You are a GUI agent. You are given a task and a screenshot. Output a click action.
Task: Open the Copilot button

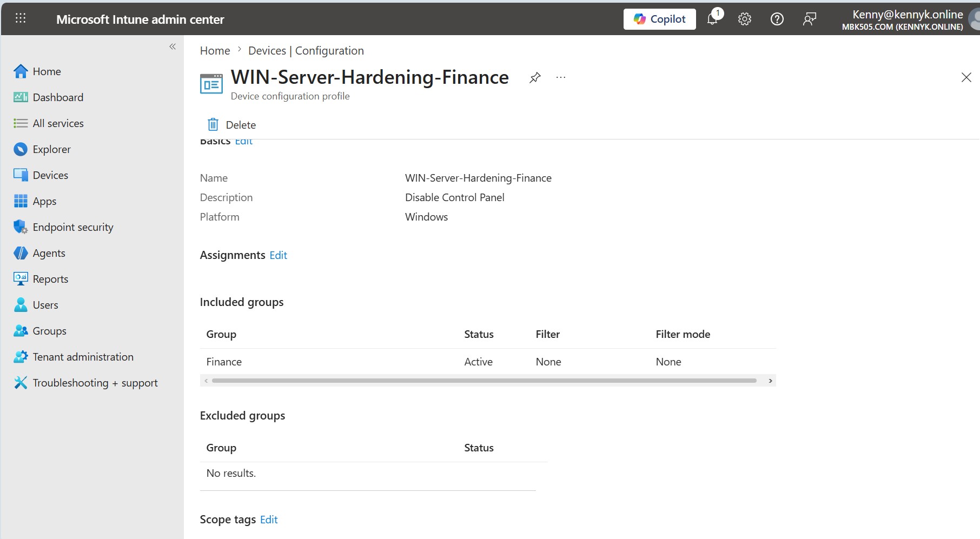659,19
